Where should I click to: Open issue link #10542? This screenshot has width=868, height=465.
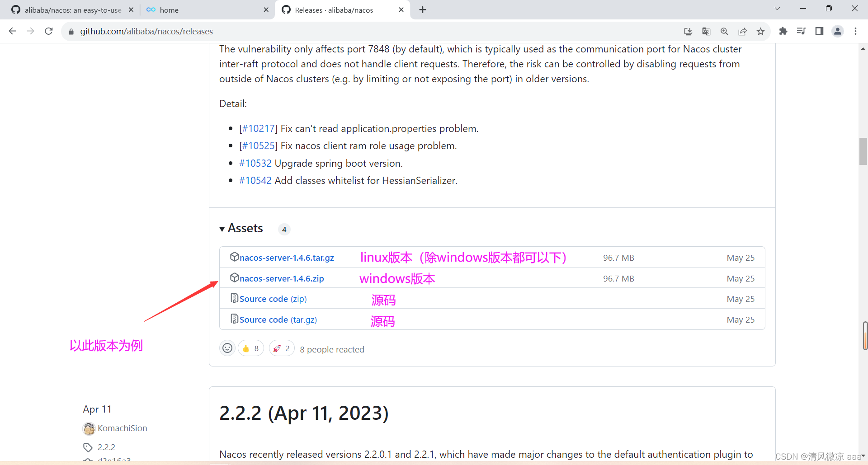coord(255,180)
